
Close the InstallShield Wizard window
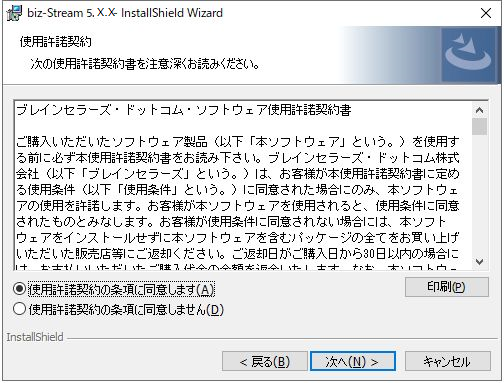click(486, 13)
